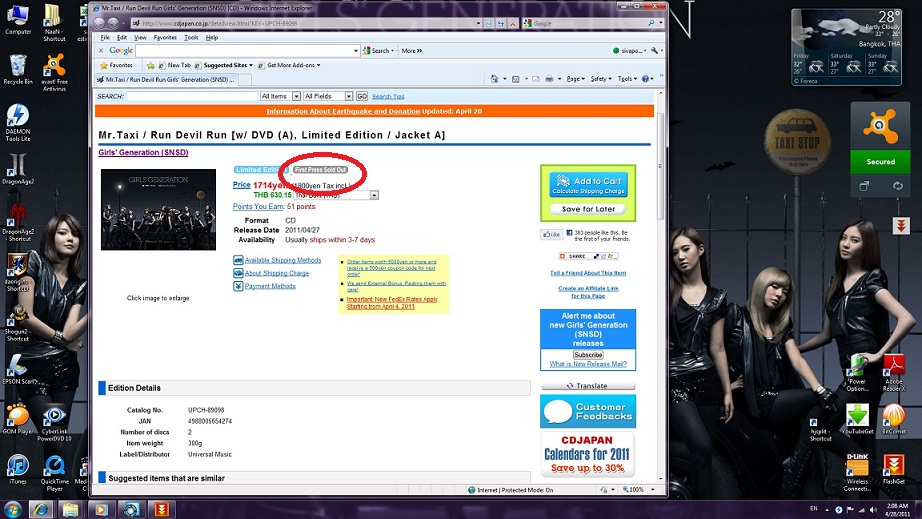Click the Feeds icon in command bar
Viewport: 922px width, 519px height.
(x=516, y=79)
